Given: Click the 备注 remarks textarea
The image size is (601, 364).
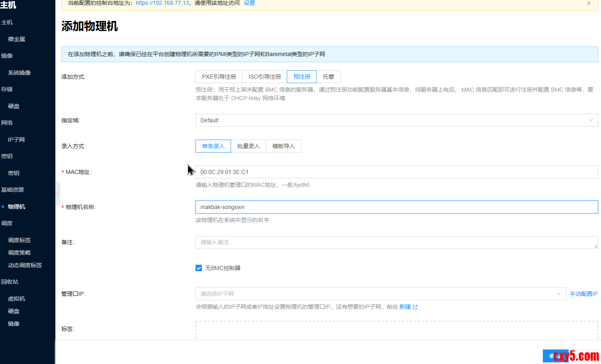Looking at the screenshot, I should 396,242.
